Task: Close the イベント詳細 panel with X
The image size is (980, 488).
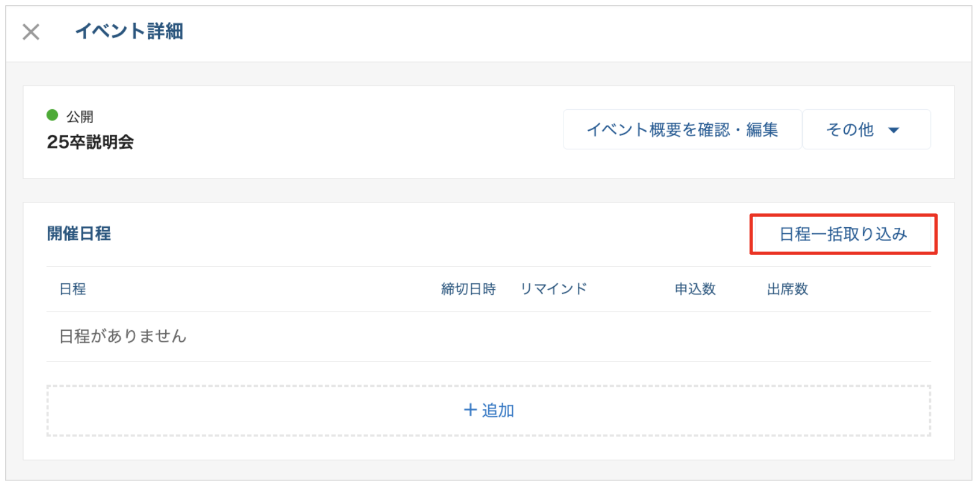Action: (31, 32)
